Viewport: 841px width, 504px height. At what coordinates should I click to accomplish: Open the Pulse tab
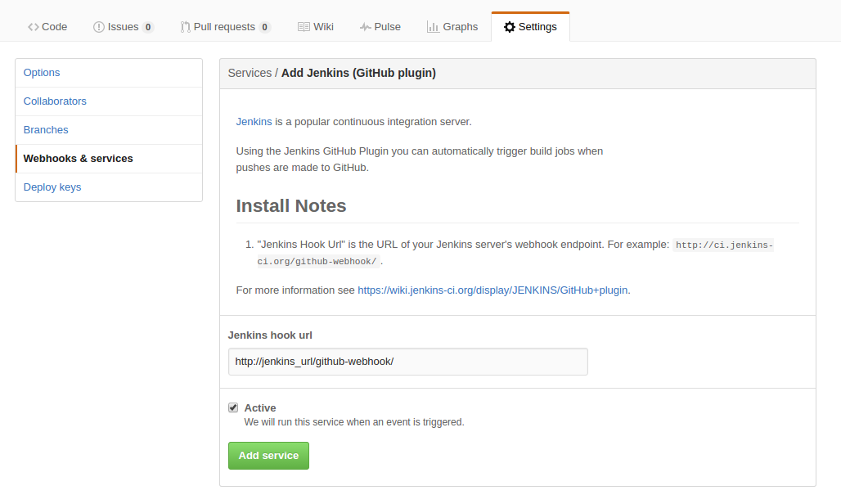[380, 27]
